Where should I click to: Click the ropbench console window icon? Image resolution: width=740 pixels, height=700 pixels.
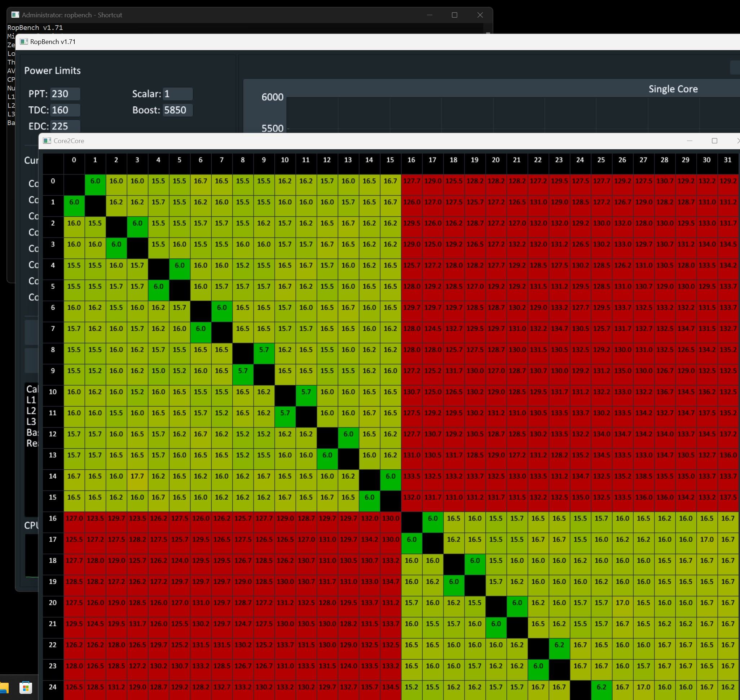coord(15,15)
